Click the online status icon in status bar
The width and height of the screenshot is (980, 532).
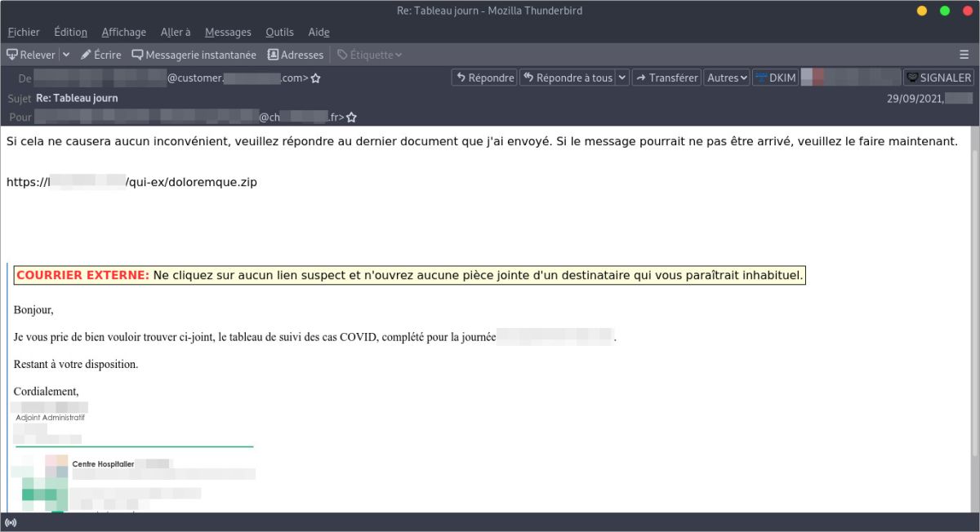tap(11, 522)
